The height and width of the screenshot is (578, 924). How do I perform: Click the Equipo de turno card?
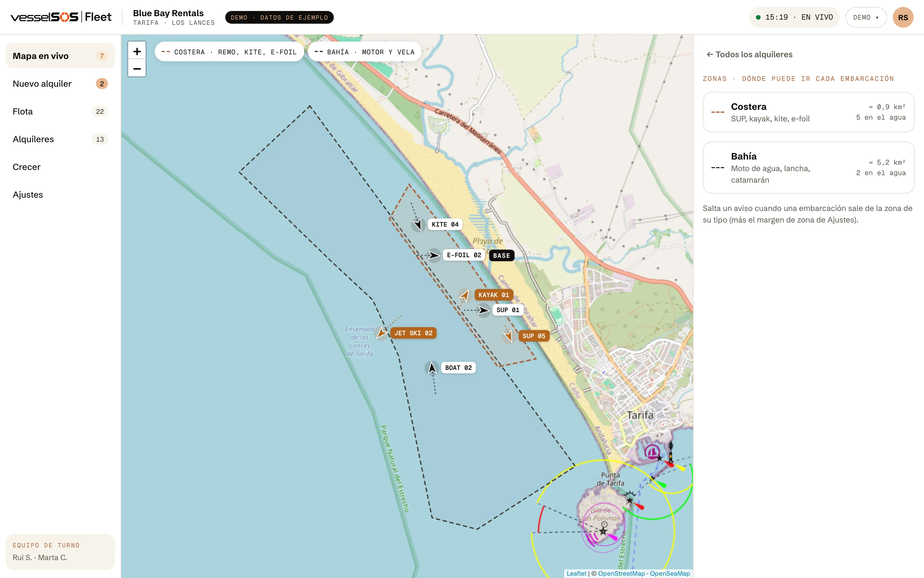tap(60, 552)
